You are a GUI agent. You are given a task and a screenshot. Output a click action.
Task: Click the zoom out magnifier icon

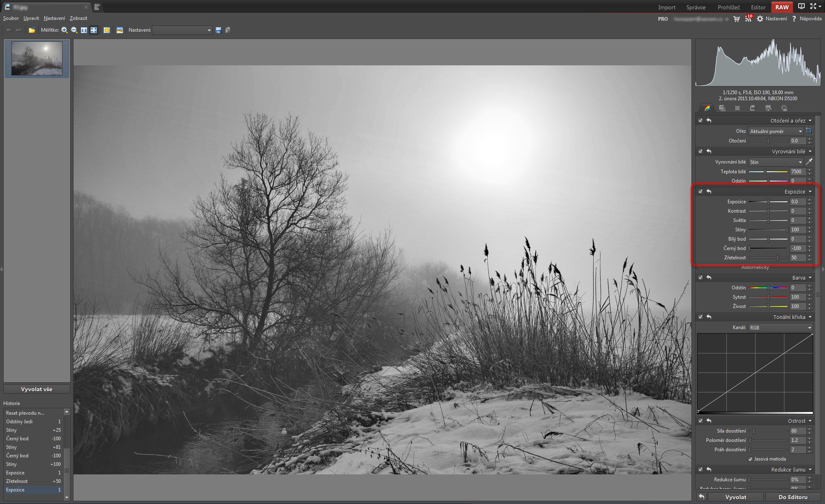point(74,30)
